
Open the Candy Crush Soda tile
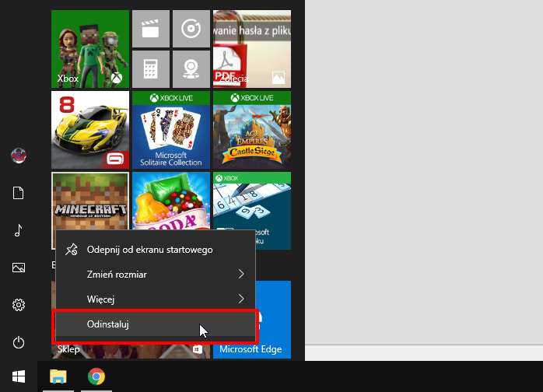(171, 201)
